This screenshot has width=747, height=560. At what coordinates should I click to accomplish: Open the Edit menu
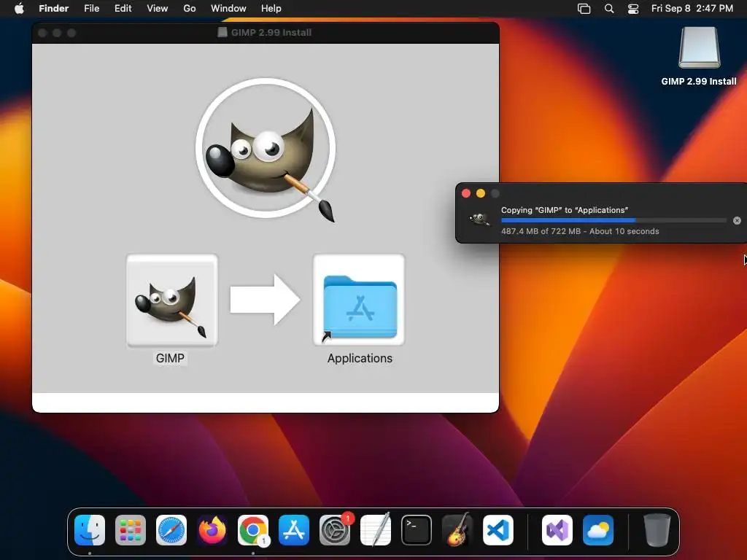pyautogui.click(x=123, y=8)
